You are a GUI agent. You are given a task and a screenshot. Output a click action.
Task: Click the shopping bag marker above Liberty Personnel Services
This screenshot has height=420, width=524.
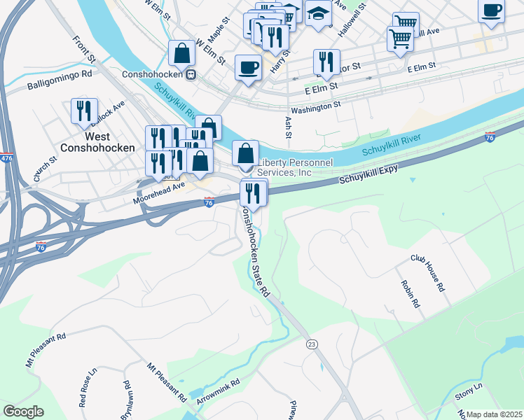click(x=246, y=154)
